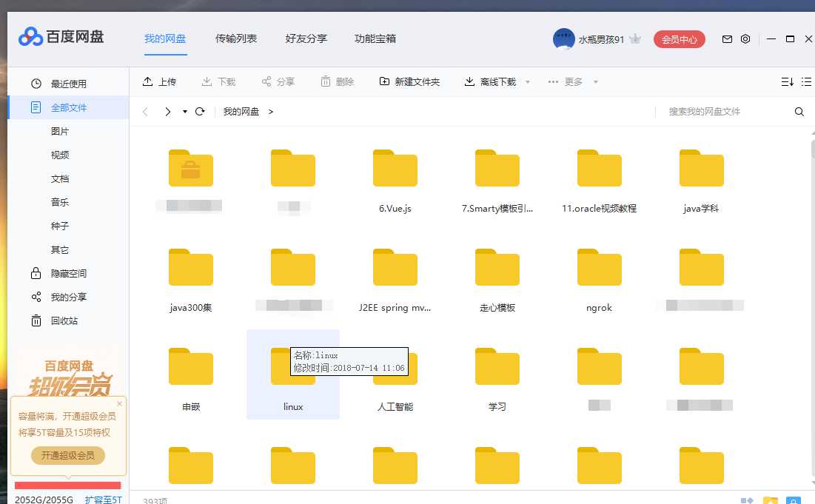The image size is (815, 504).
Task: Click the sort order icon
Action: coord(787,81)
